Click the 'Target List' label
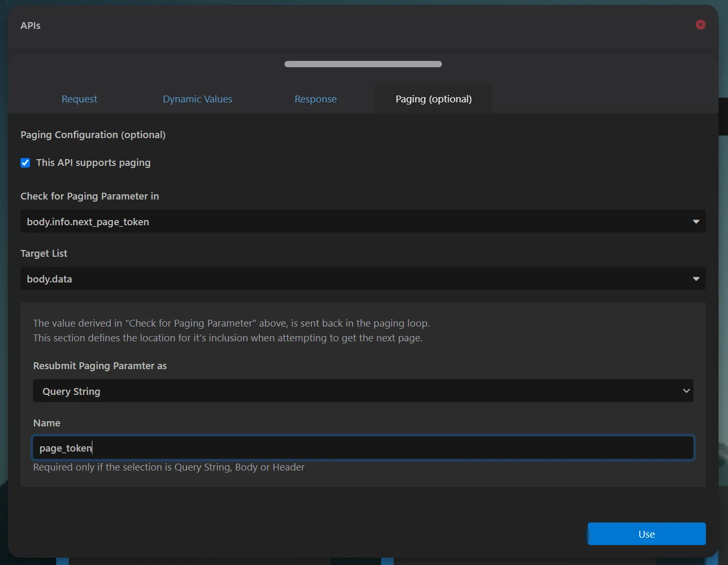 click(44, 254)
